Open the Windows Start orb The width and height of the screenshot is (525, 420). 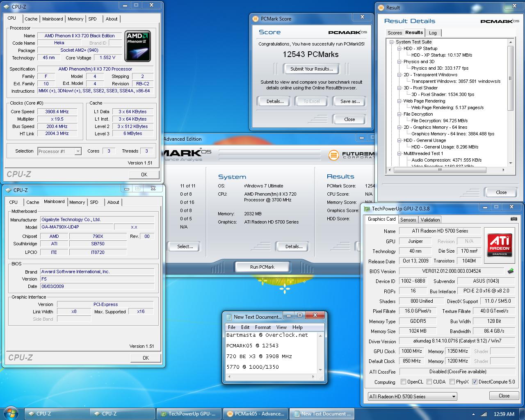pyautogui.click(x=11, y=413)
